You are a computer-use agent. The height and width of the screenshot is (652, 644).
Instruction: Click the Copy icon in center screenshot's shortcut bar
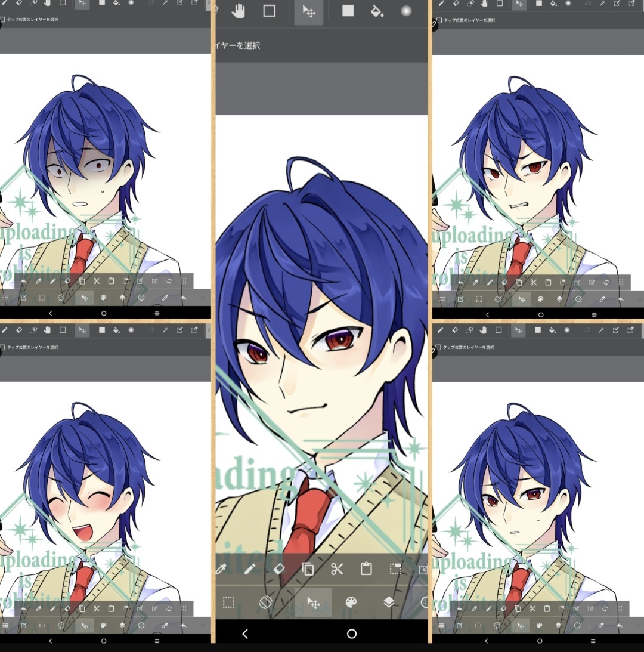pos(308,568)
